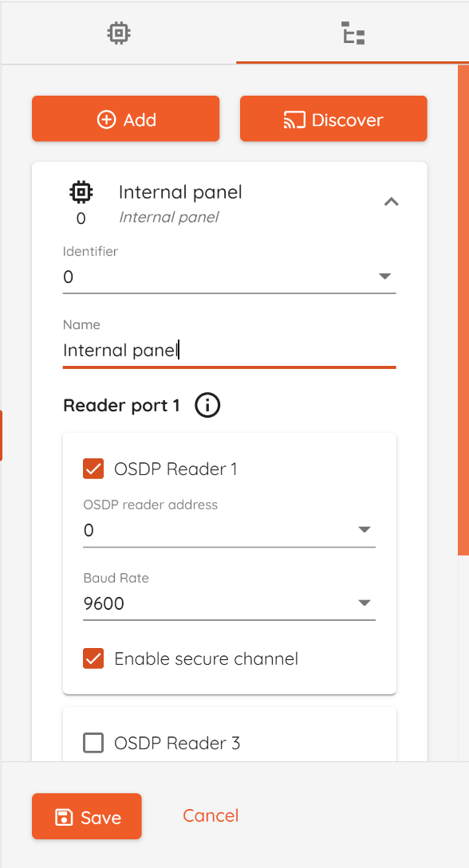
Task: Check the OSDP Reader 3 checkbox
Action: (93, 743)
